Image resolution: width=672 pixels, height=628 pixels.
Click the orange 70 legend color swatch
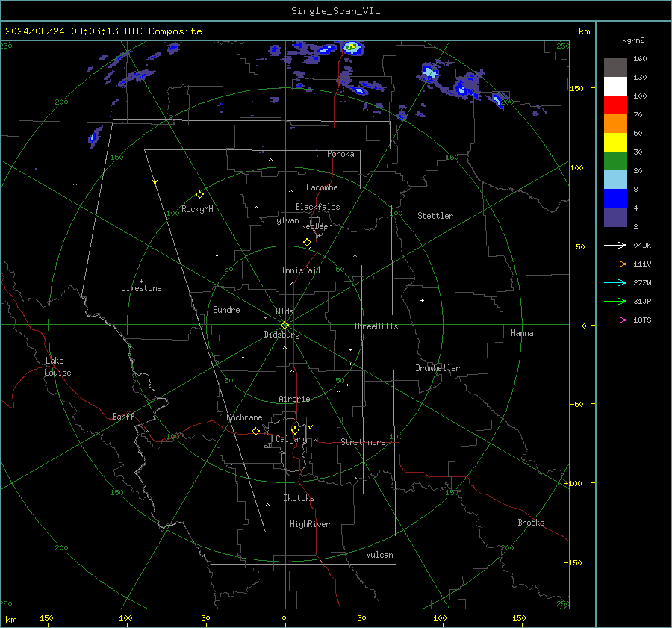(615, 124)
